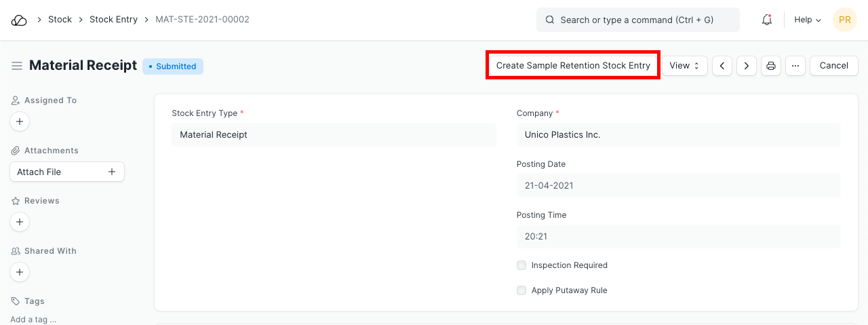The width and height of the screenshot is (868, 325).
Task: Print this stock entry
Action: [771, 66]
